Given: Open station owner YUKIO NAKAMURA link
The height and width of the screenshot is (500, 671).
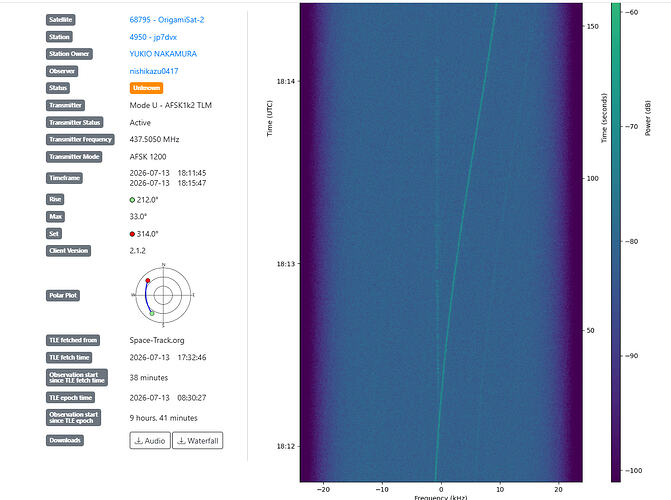Looking at the screenshot, I should click(163, 54).
